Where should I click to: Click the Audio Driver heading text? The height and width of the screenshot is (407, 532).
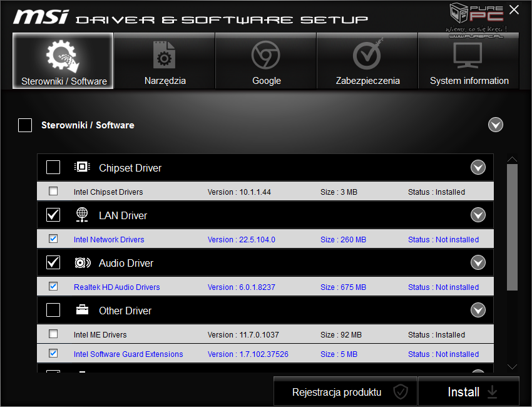point(126,263)
